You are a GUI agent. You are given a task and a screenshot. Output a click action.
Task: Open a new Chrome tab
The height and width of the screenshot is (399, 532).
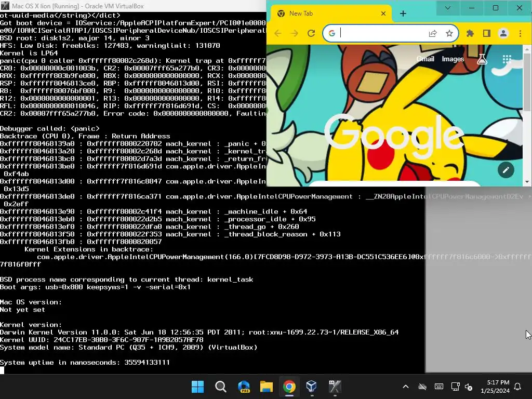[x=403, y=14]
